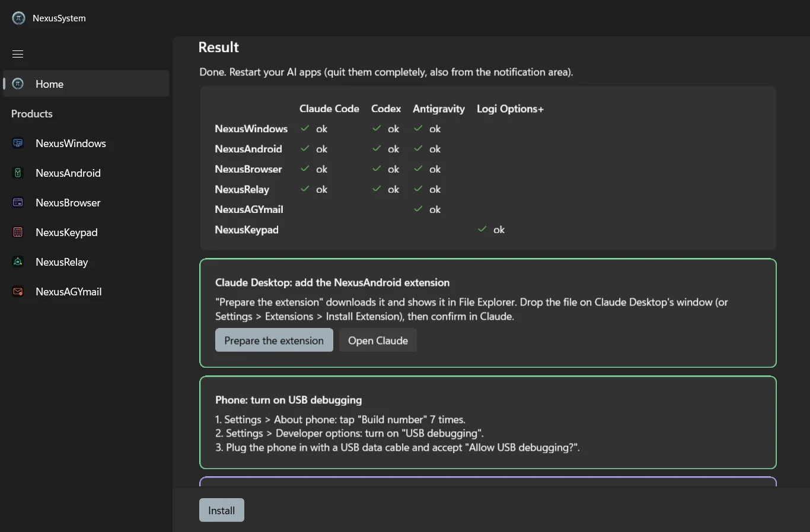The width and height of the screenshot is (810, 532).
Task: Click the NexusKeypad row label in results table
Action: pyautogui.click(x=247, y=230)
